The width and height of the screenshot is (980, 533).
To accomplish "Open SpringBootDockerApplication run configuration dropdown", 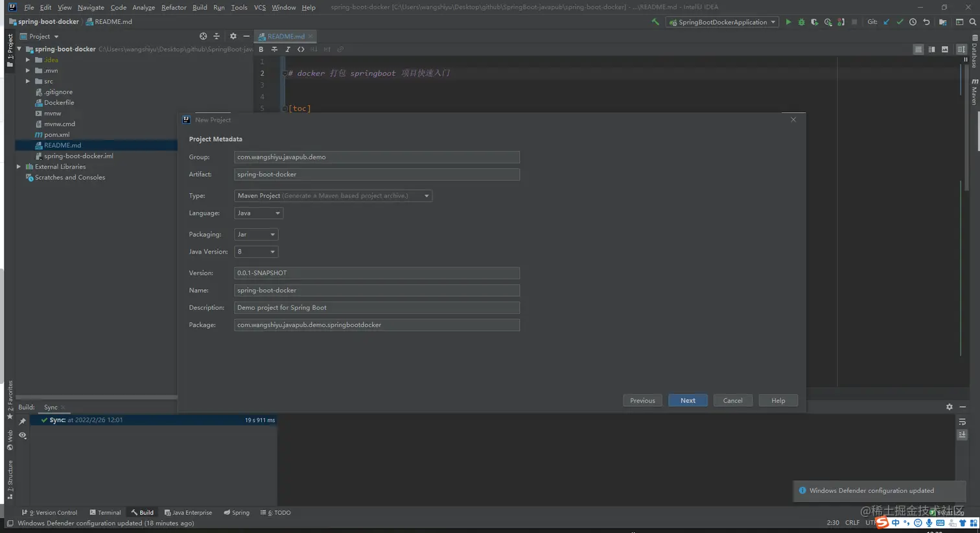I will (x=722, y=22).
